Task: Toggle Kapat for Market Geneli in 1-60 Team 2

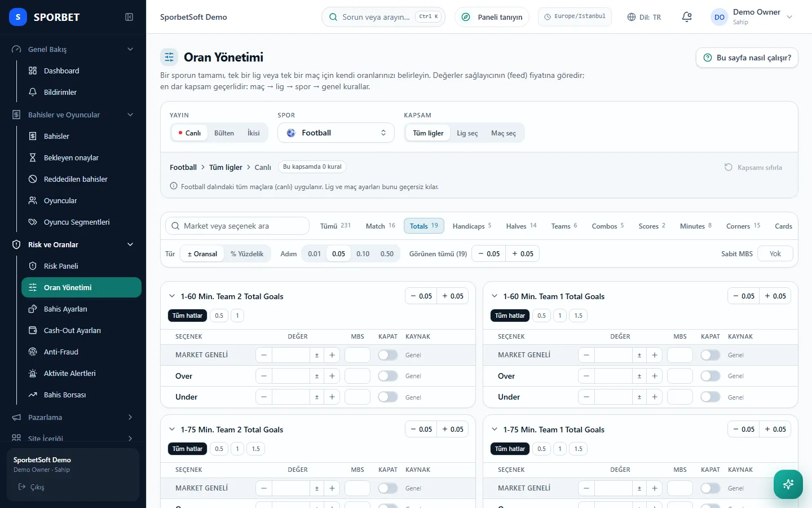Action: tap(388, 355)
